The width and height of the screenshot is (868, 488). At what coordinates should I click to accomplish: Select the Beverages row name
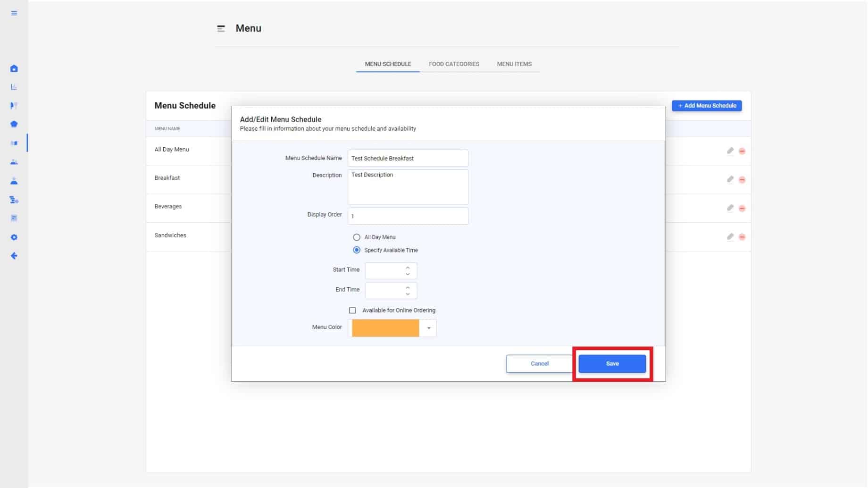(x=168, y=207)
